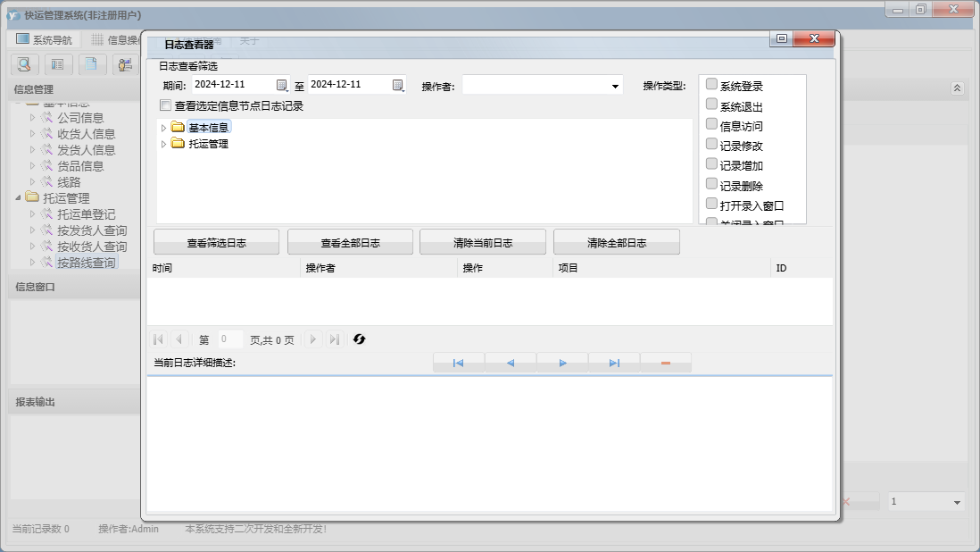980x552 pixels.
Task: Open 信息操作 menu in main window
Action: click(x=115, y=39)
